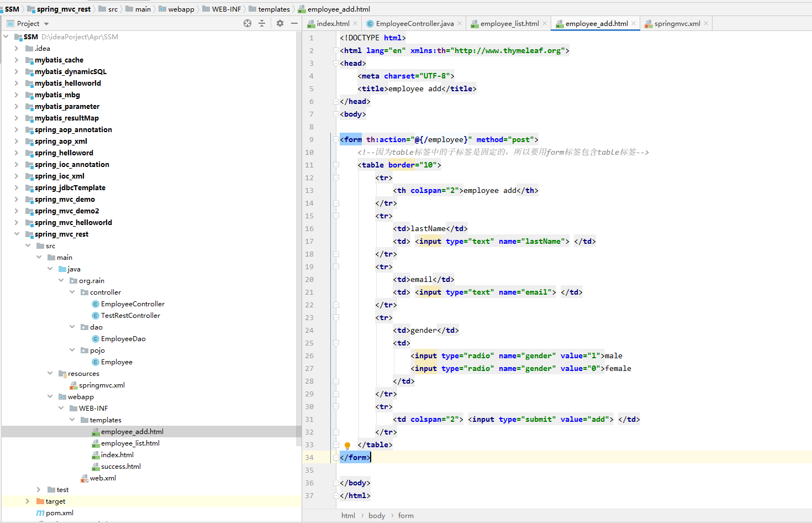Expand the mybatis_cache module
Viewport: 812px width, 523px height.
click(17, 60)
